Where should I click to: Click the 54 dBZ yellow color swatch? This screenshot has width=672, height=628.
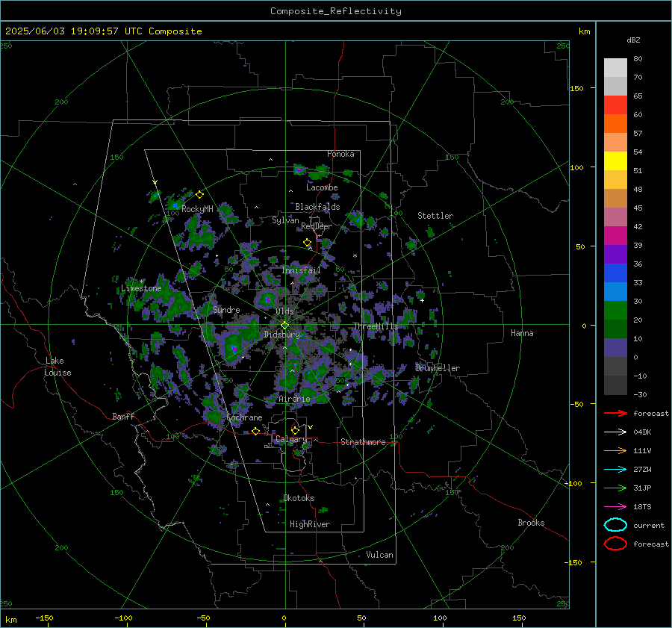click(615, 161)
